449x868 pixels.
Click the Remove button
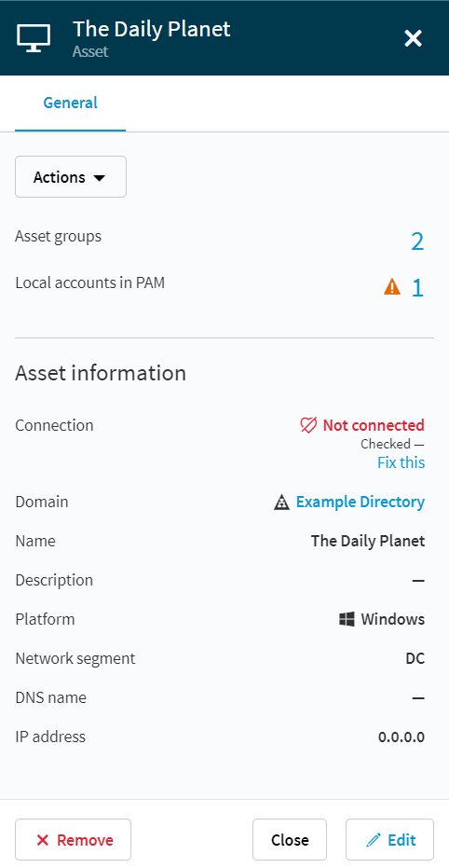(x=73, y=840)
